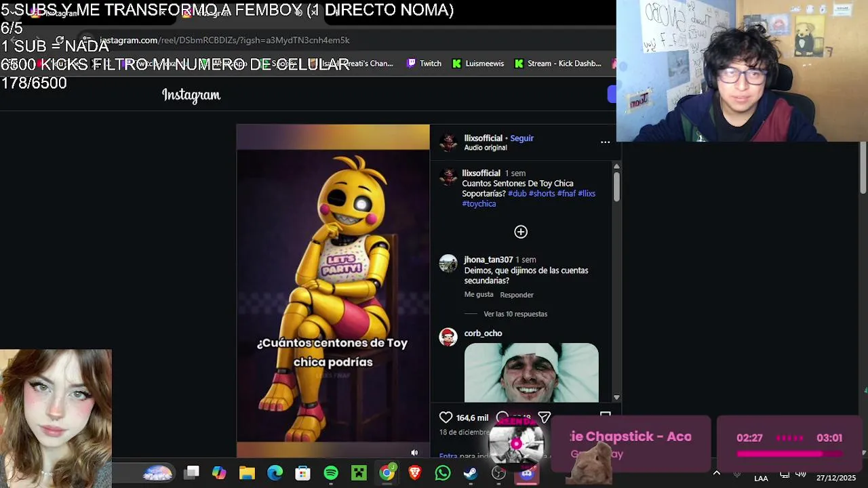The height and width of the screenshot is (488, 868).
Task: Open the #shorts hashtag
Action: [542, 194]
